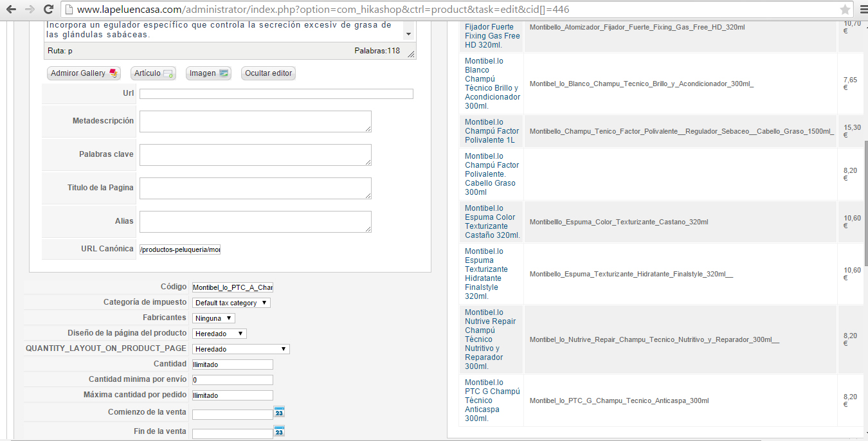Viewport: 868px width, 441px height.
Task: Select code Montibel_Io_Nutrive_Repair_Champu_Tecnico_Nutritivo_y_Reparador_300ml__
Action: click(x=655, y=339)
